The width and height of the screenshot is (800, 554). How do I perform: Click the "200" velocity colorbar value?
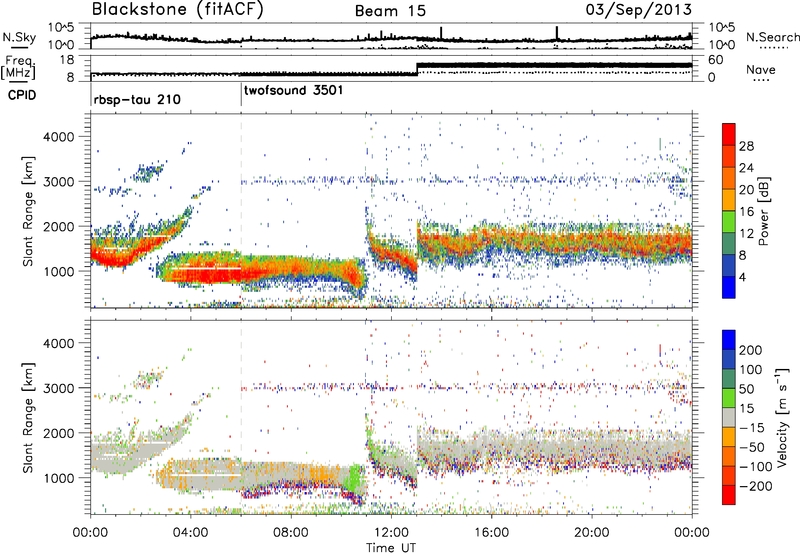(x=751, y=350)
